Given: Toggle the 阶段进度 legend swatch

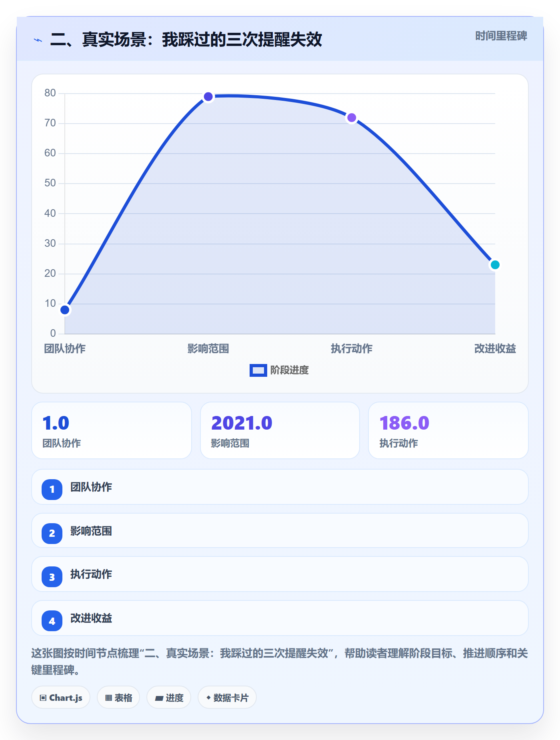Looking at the screenshot, I should click(258, 370).
